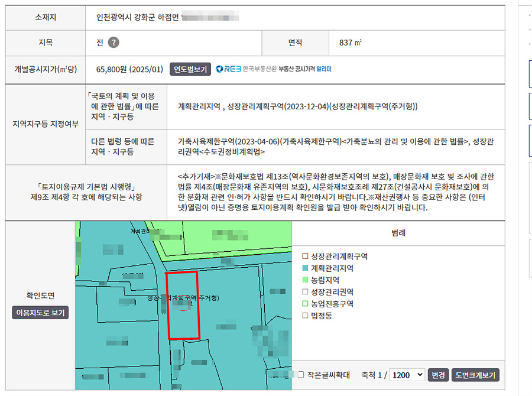Open 연도별보기 for the land price

190,69
